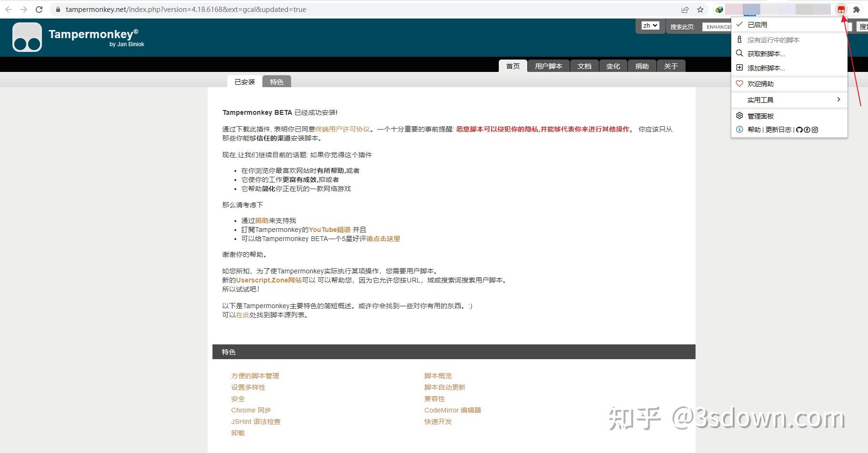The width and height of the screenshot is (868, 453).
Task: Click the IDM green globe extension icon
Action: (719, 9)
